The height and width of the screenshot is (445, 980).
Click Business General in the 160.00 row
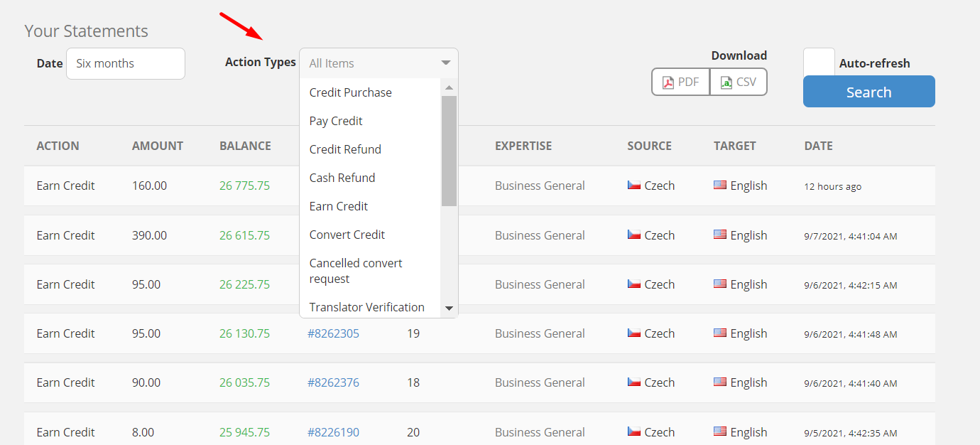coord(540,186)
